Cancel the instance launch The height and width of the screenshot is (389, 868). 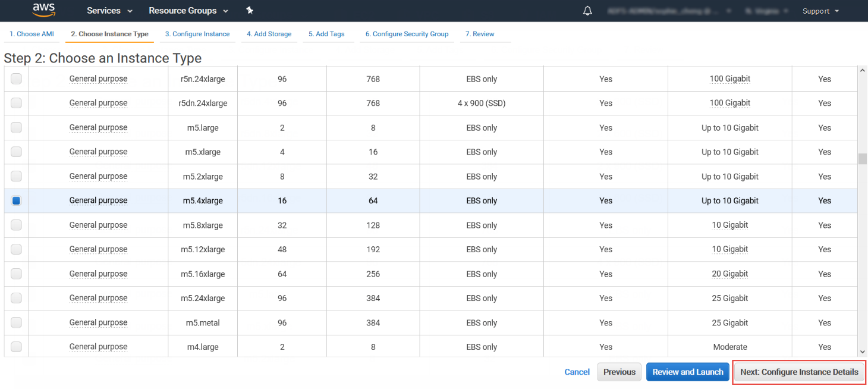pos(577,372)
